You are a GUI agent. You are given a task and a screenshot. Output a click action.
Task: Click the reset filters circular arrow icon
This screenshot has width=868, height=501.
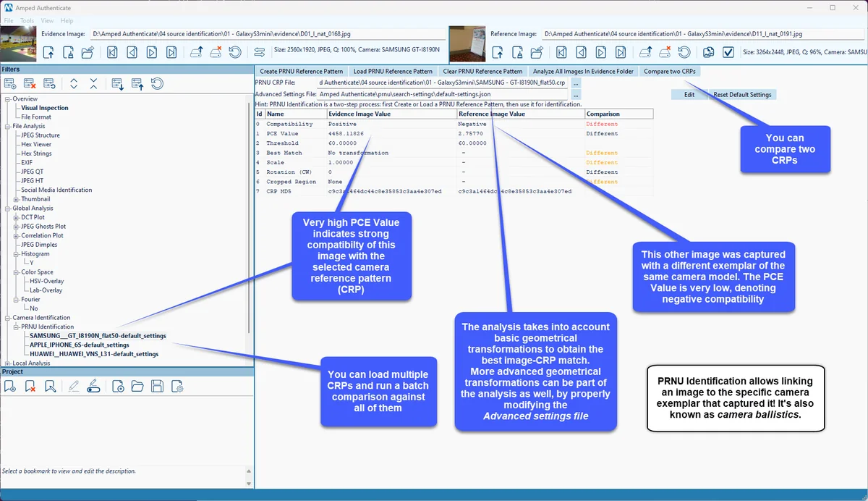[x=156, y=83]
